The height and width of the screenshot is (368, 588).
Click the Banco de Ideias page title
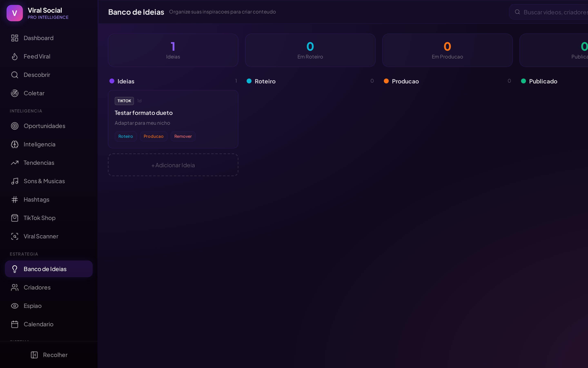pos(136,12)
